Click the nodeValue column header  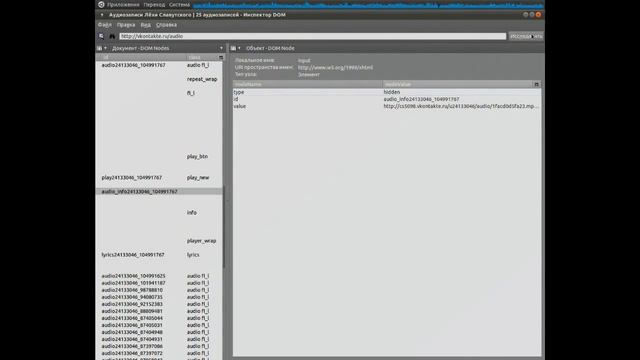458,84
